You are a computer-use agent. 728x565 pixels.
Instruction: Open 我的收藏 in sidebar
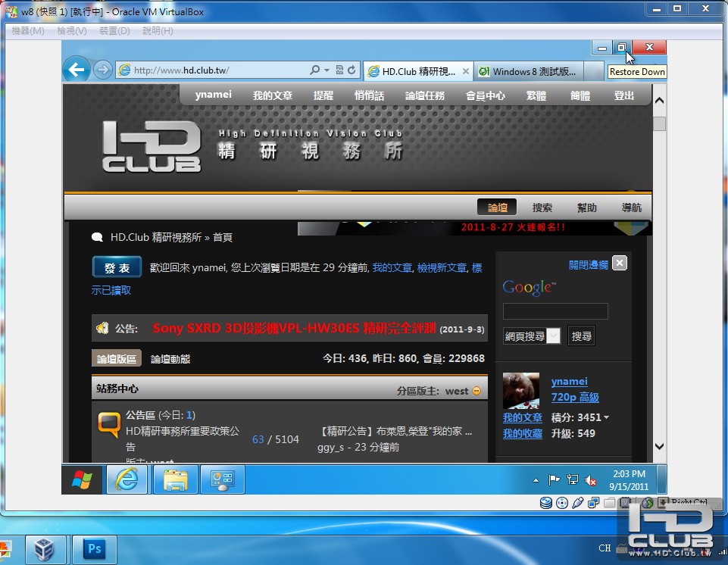522,434
